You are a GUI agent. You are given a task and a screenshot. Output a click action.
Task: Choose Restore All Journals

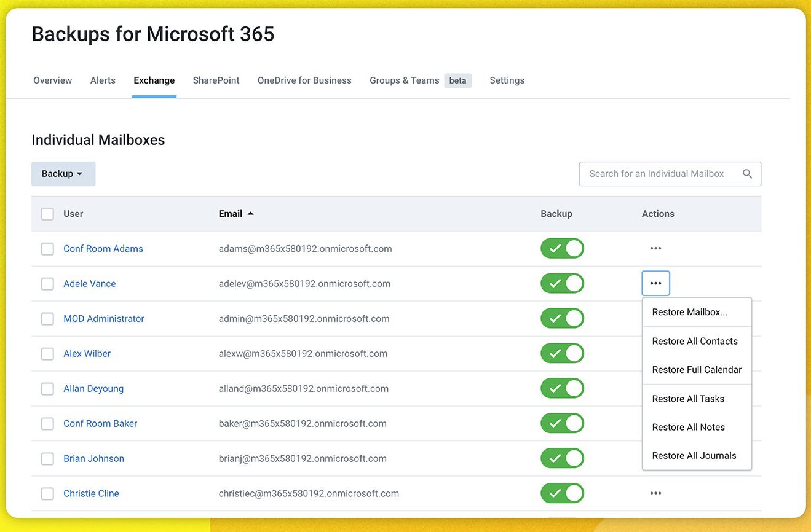tap(697, 456)
